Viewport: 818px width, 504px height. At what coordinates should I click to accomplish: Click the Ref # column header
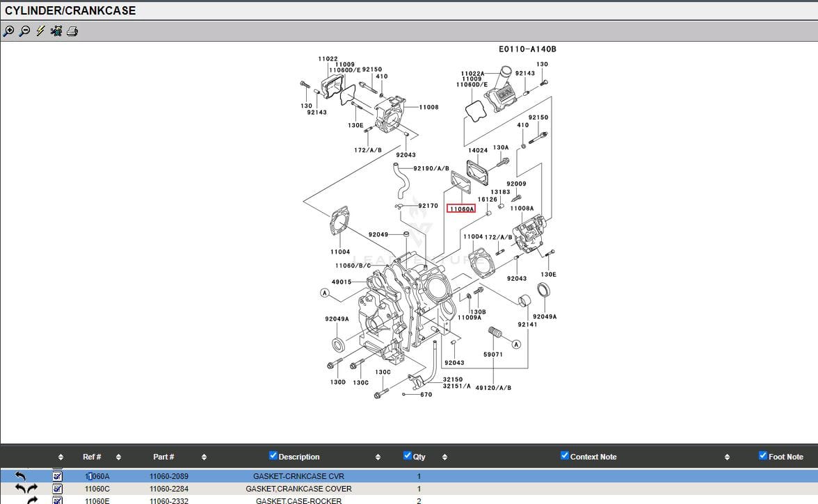(92, 457)
